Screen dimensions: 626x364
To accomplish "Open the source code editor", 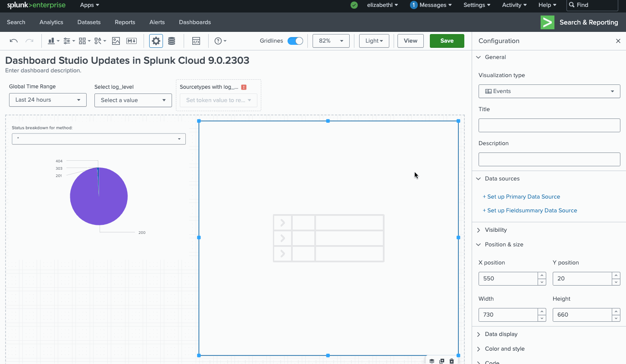I will tap(196, 41).
